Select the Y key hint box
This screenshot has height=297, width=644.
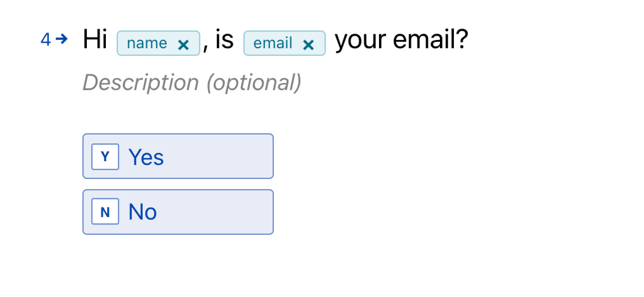coord(105,157)
